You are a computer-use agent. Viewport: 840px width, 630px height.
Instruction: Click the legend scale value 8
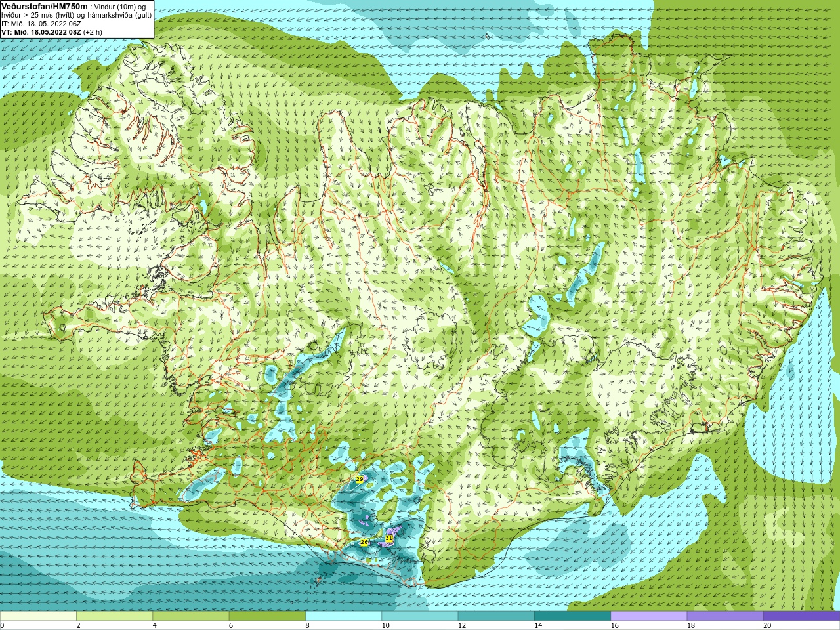click(307, 625)
